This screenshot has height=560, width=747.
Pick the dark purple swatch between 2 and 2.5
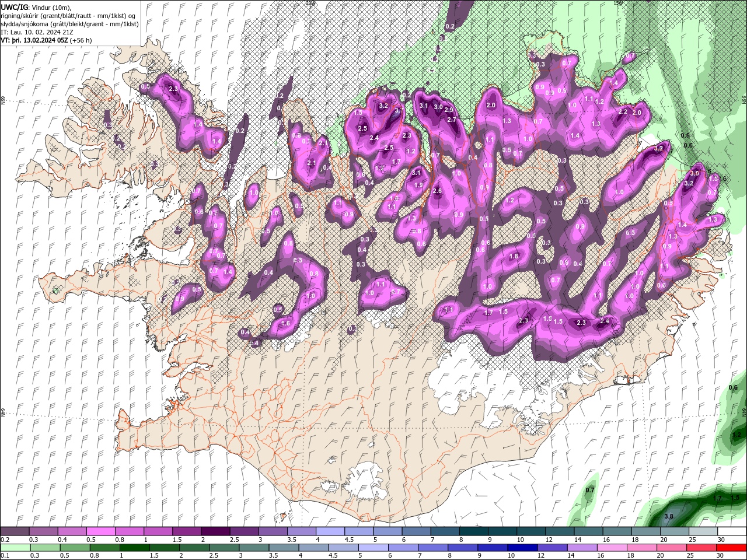[x=215, y=531]
